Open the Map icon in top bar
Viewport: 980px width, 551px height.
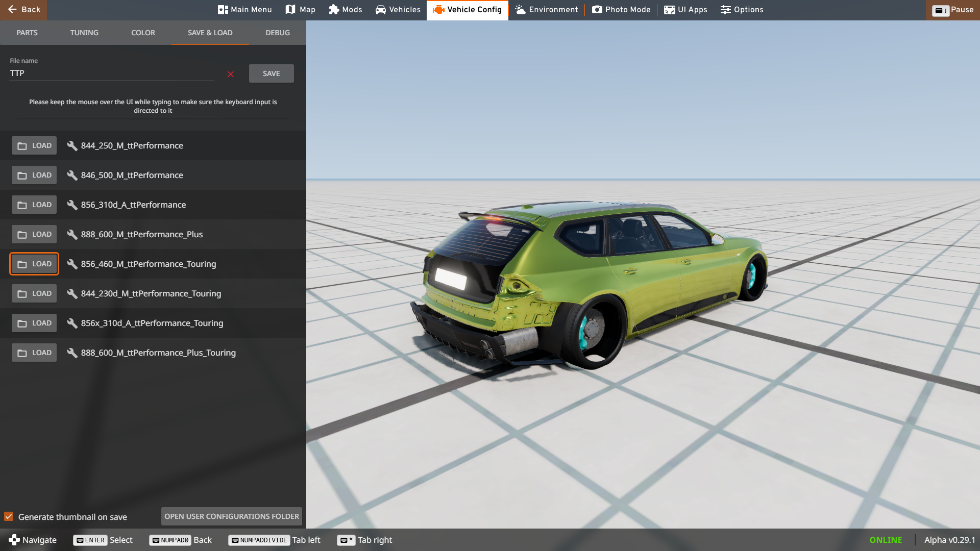pos(290,10)
